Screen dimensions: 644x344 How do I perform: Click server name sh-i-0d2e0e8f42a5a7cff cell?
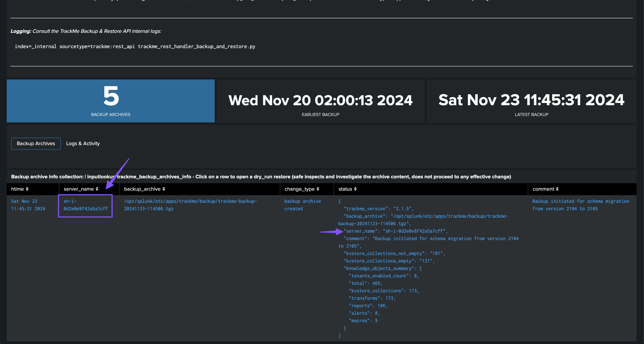pos(85,205)
